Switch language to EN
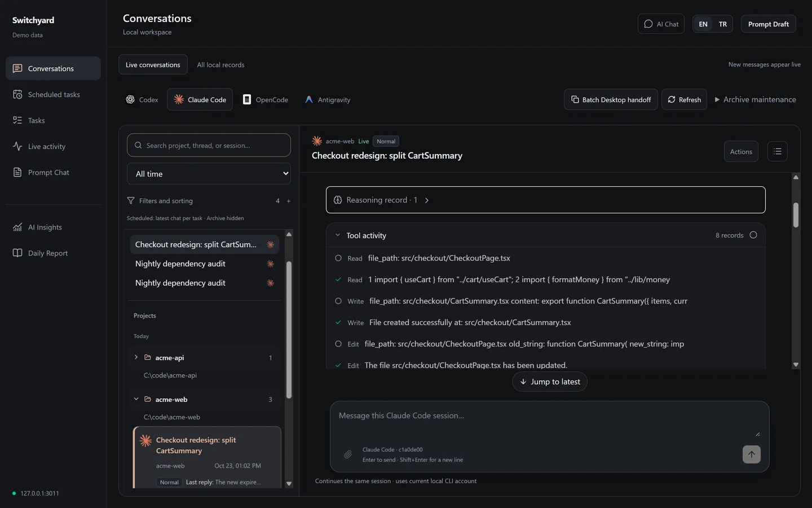Screen dimensions: 812x508 pos(703,24)
